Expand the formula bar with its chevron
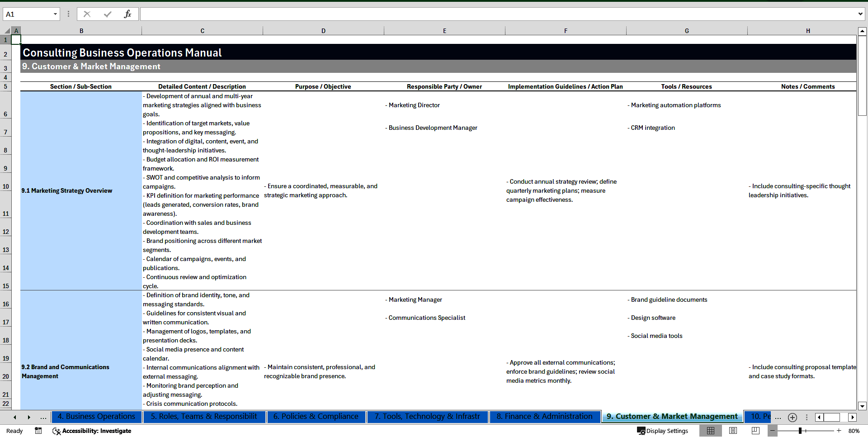This screenshot has width=868, height=437. 861,14
